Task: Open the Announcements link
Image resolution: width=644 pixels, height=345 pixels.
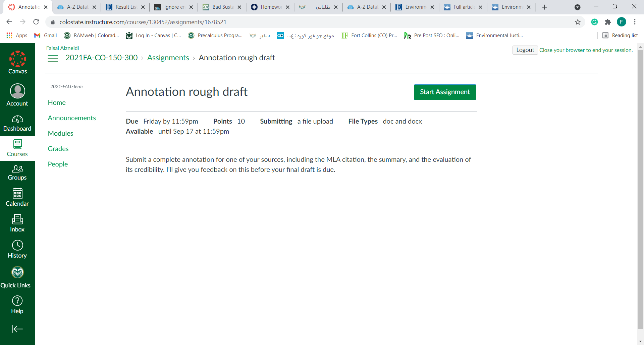Action: point(72,118)
